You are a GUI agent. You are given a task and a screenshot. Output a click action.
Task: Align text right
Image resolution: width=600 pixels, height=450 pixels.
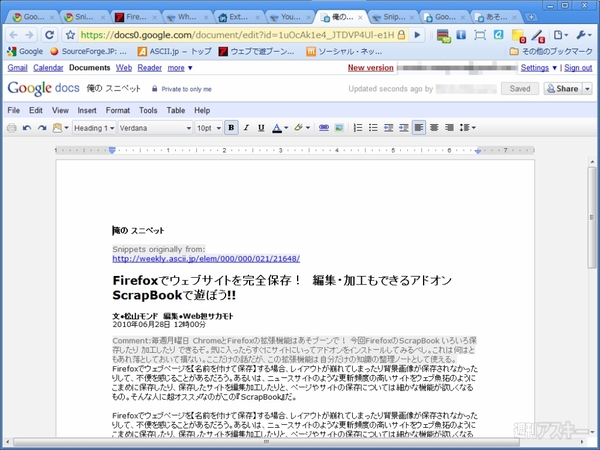[449, 128]
